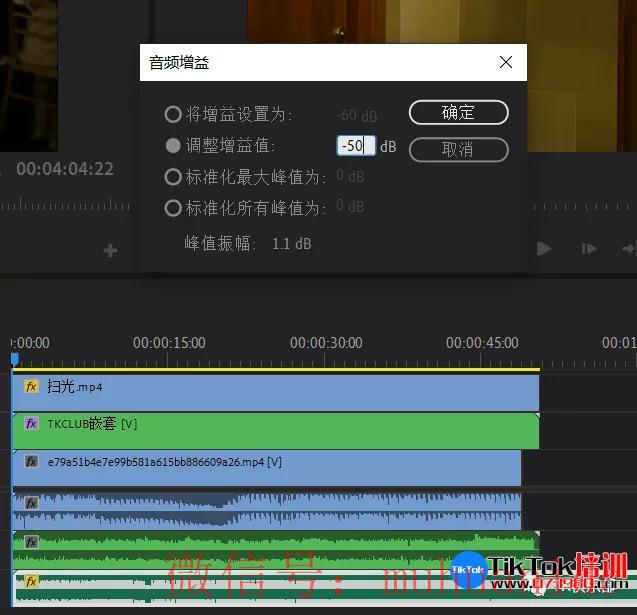Click the gain value field showing -50
The height and width of the screenshot is (615, 637).
point(355,146)
